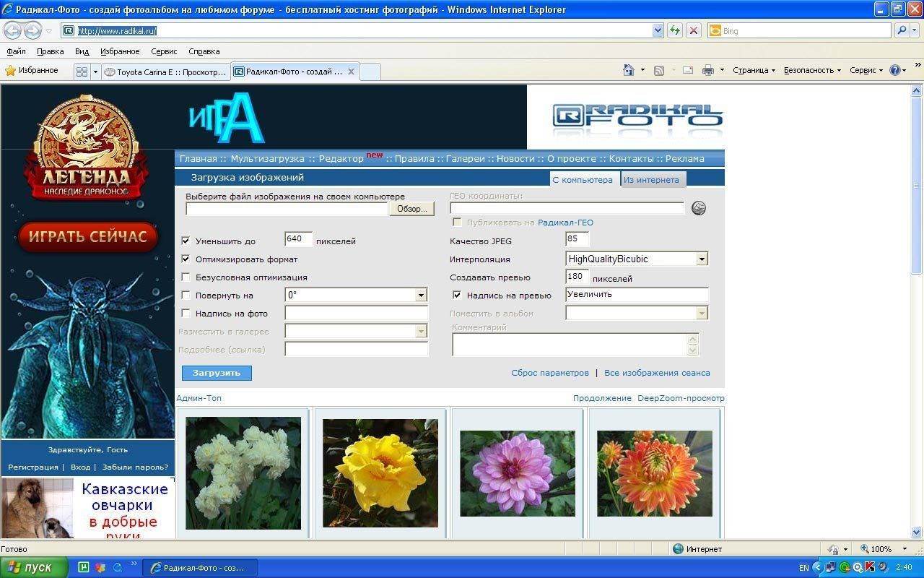Uncheck the 'Уменьшить до' checkbox
The image size is (924, 578).
186,241
